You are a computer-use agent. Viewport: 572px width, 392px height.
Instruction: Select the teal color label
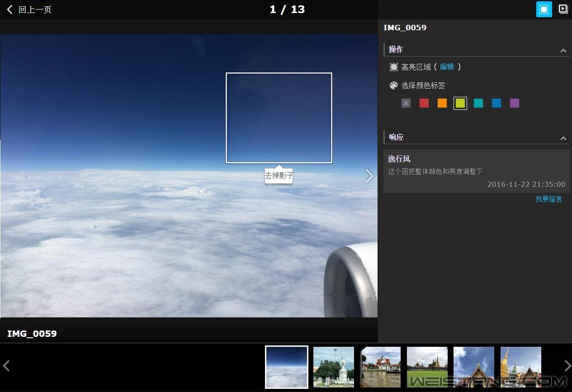tap(478, 103)
